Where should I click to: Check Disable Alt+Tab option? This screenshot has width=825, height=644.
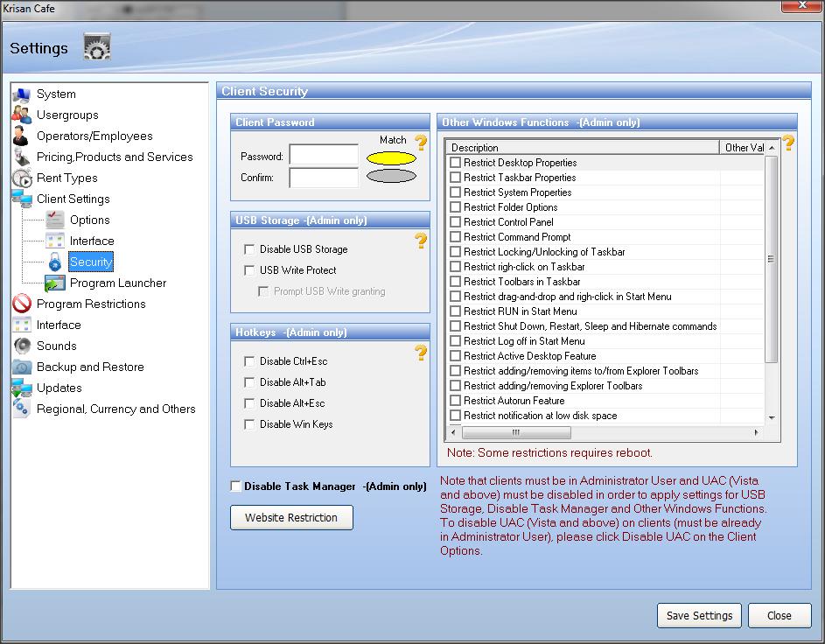click(249, 382)
